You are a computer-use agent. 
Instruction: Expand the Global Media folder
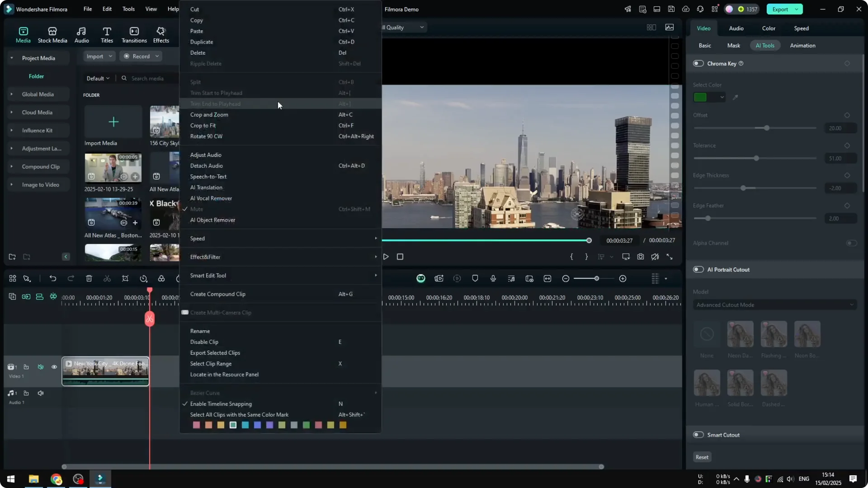coord(11,94)
